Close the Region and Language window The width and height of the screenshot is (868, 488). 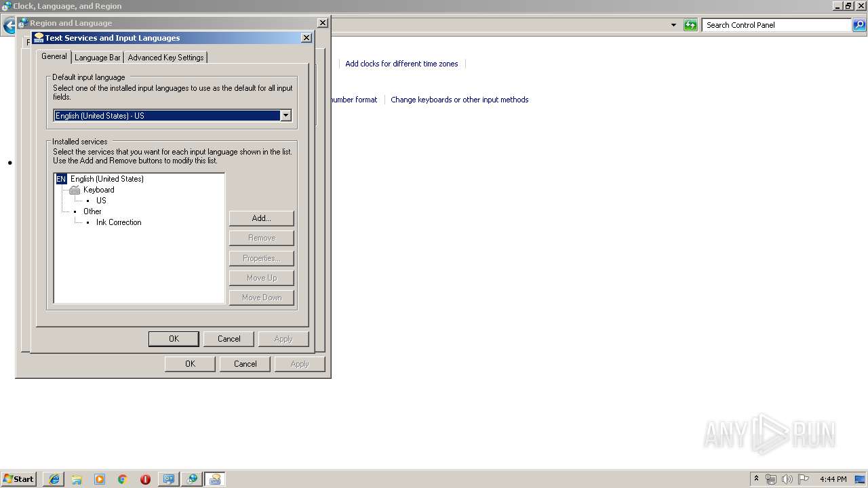pos(323,22)
